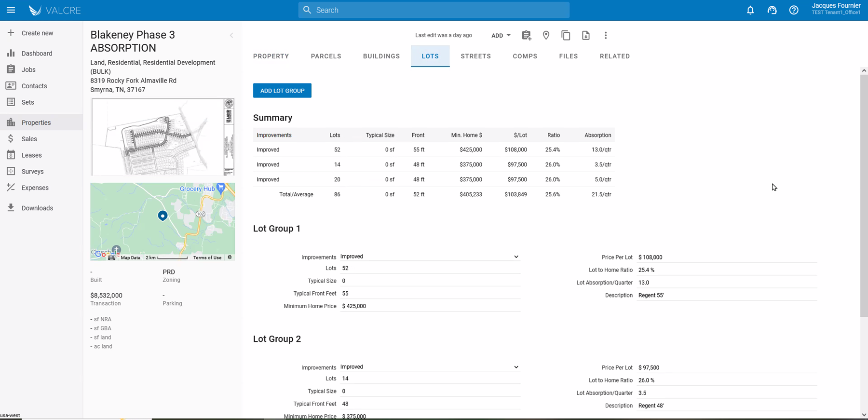Click the duplicate property copy icon
The height and width of the screenshot is (420, 868).
566,35
